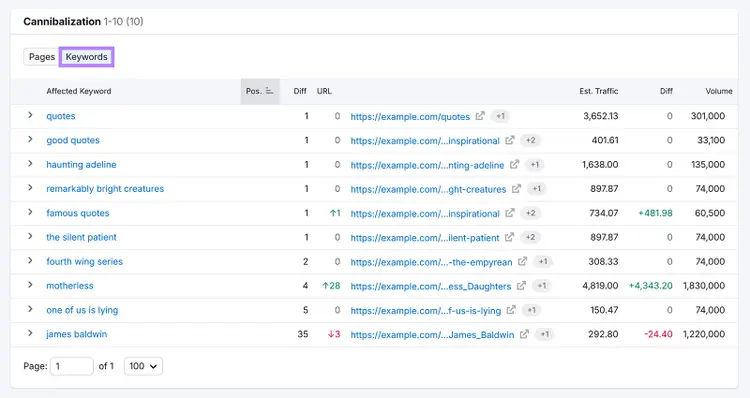Screen dimensions: 750x398
Task: Open the good quotes keyword link
Action: click(73, 140)
